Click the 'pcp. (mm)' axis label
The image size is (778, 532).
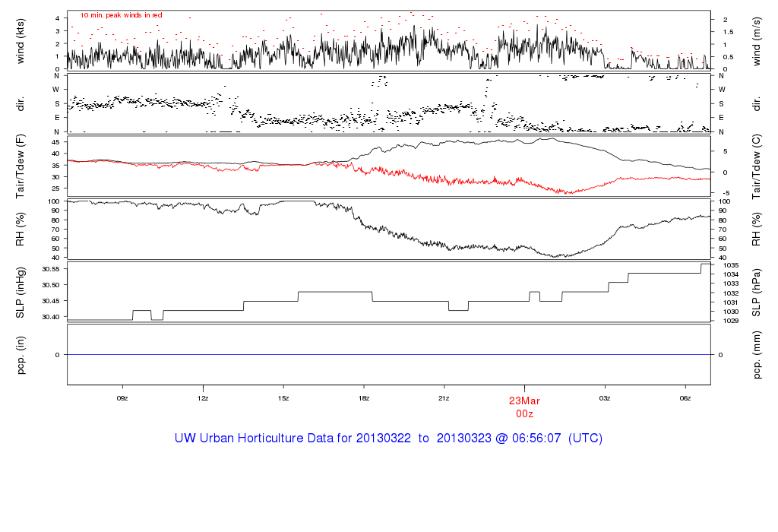756,356
